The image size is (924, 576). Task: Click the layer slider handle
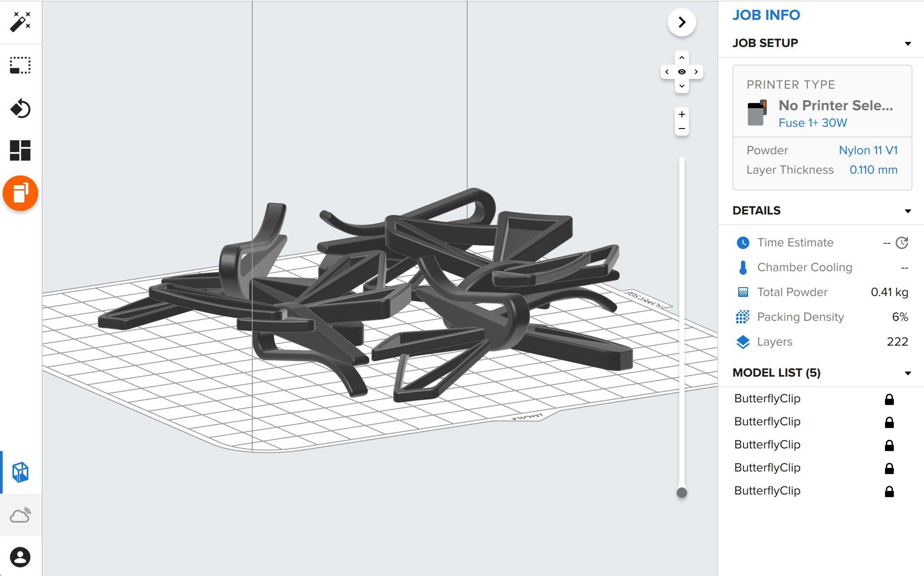(682, 492)
